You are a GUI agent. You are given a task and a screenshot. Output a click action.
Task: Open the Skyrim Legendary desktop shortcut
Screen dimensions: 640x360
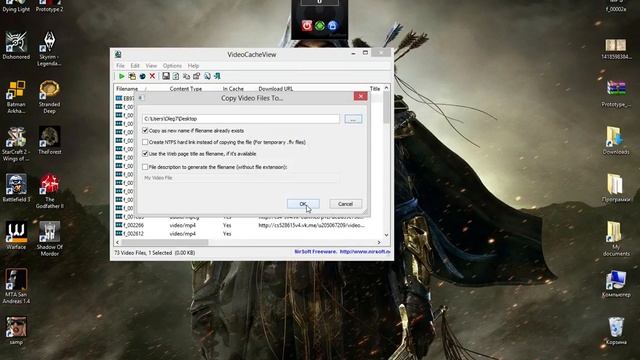coord(49,49)
